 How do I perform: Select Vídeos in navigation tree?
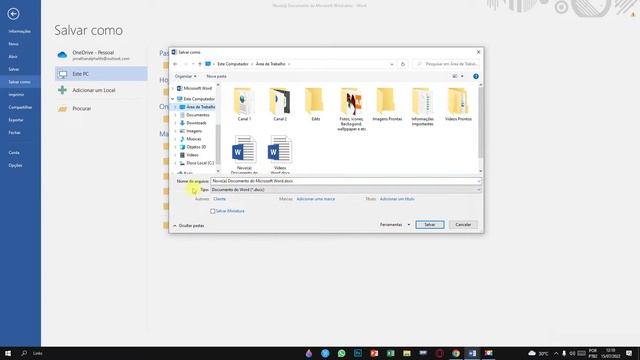[189, 155]
